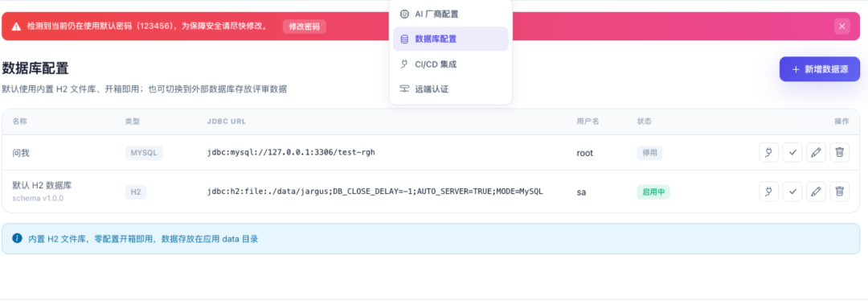Image resolution: width=868 pixels, height=301 pixels.
Task: Delete the 默认 H2 数据库 entry
Action: pos(839,192)
